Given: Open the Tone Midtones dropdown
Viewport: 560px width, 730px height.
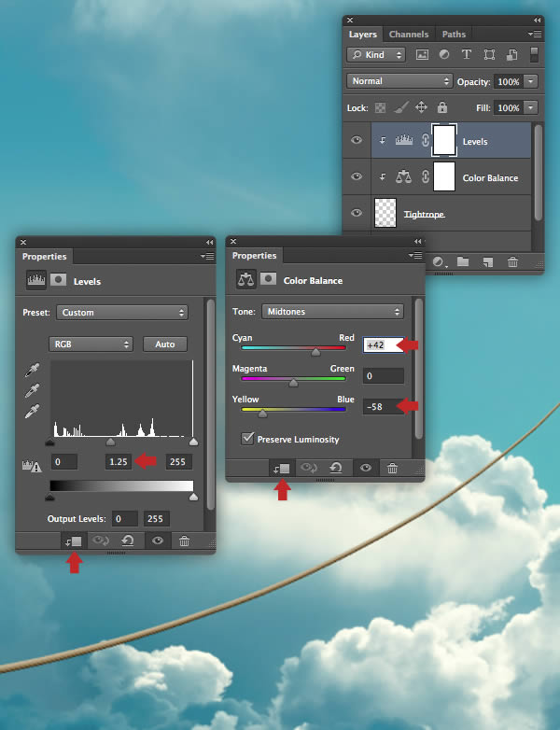Looking at the screenshot, I should click(332, 312).
